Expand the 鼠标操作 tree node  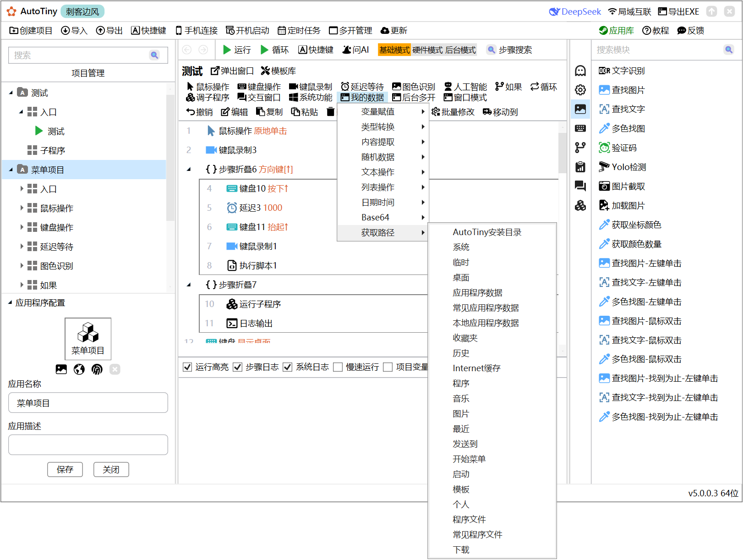click(x=21, y=208)
